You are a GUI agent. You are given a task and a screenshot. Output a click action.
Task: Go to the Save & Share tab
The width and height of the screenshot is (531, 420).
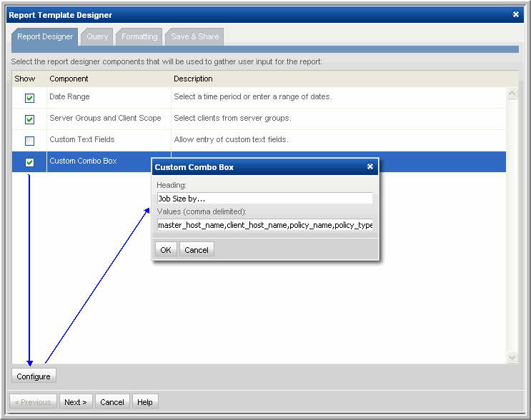click(x=194, y=36)
